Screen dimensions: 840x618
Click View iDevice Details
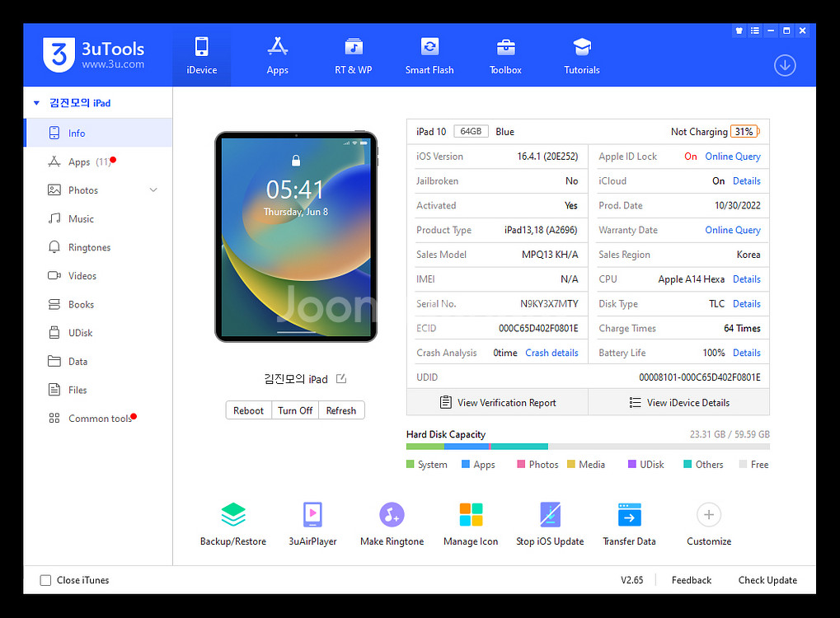tap(679, 402)
